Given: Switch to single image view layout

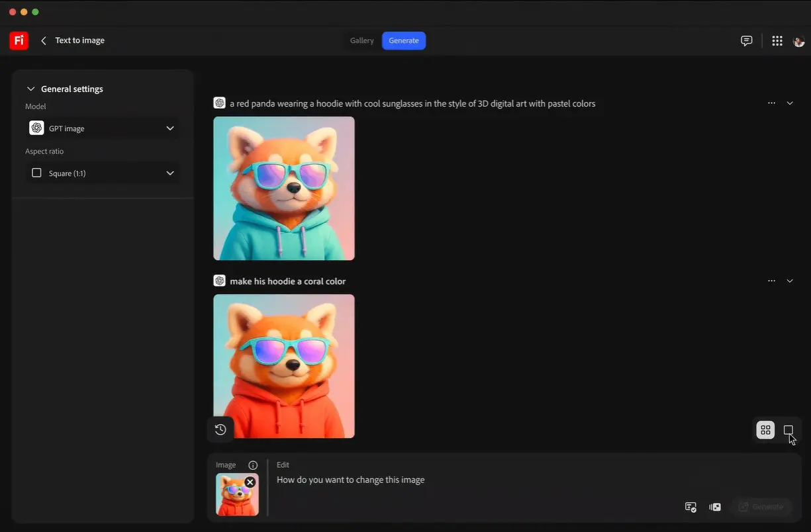Looking at the screenshot, I should pos(788,430).
